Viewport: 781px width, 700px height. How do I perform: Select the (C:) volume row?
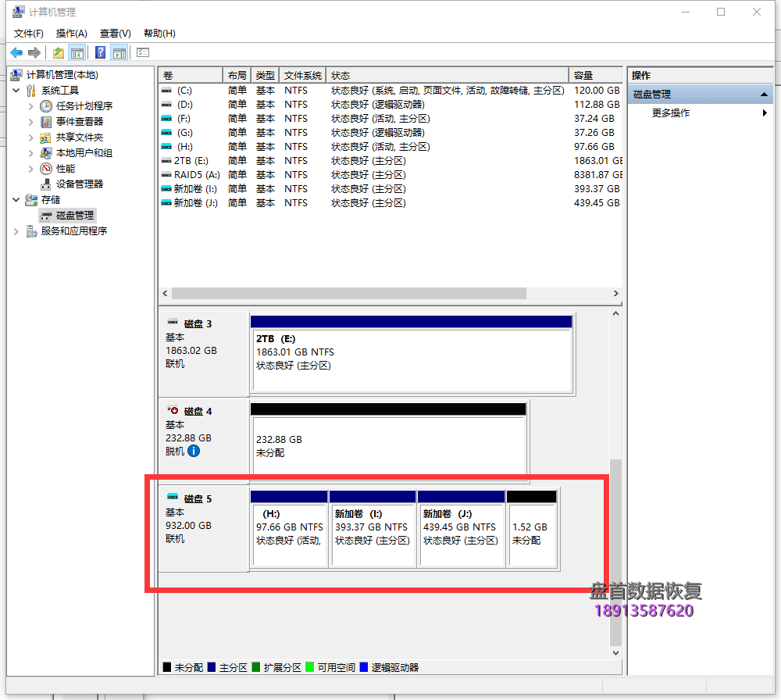(x=390, y=90)
